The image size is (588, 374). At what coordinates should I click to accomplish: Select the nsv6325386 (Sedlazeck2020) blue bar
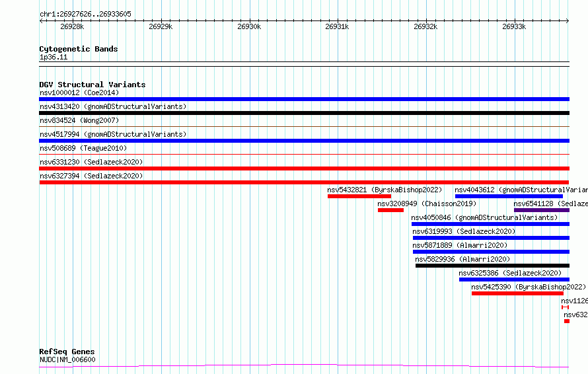(x=514, y=280)
